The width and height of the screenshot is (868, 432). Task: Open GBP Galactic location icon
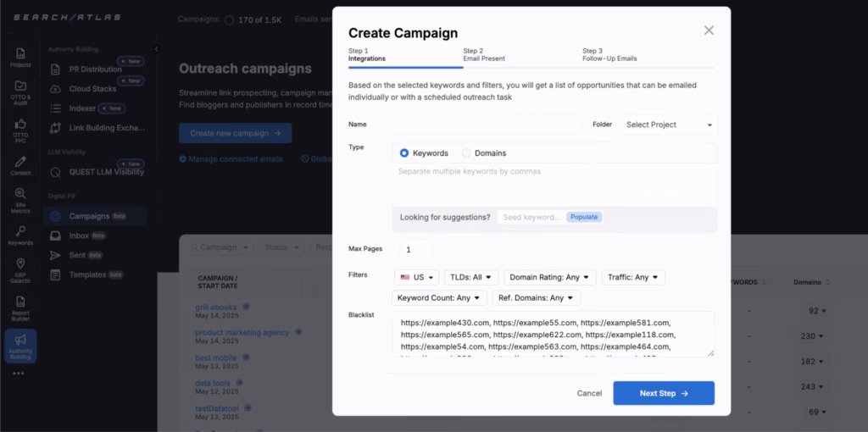[20, 269]
